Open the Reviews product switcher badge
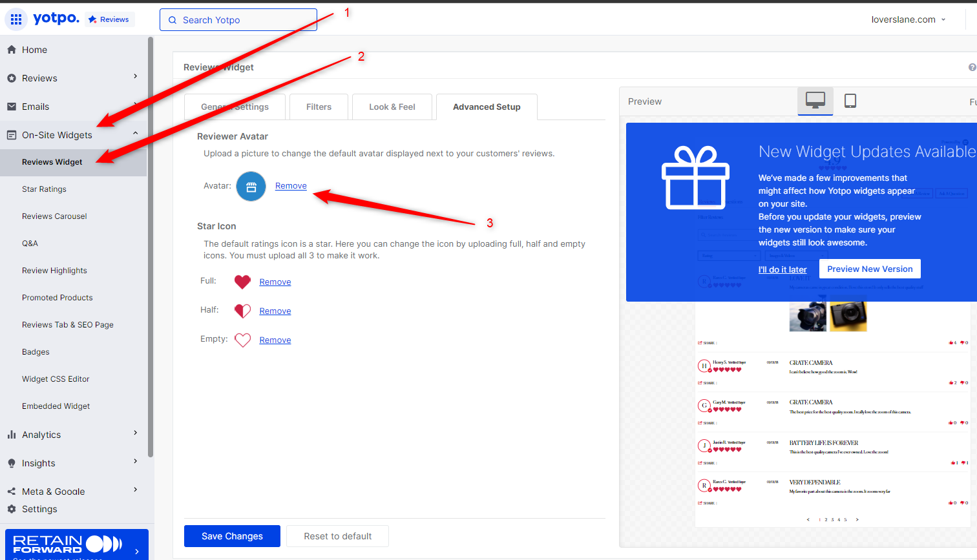The height and width of the screenshot is (560, 977). (110, 19)
